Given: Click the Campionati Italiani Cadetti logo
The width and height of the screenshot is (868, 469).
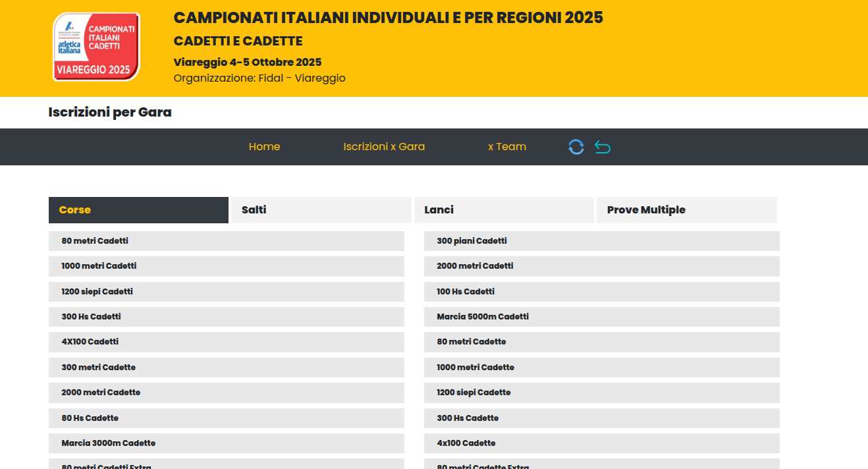Looking at the screenshot, I should [x=96, y=47].
